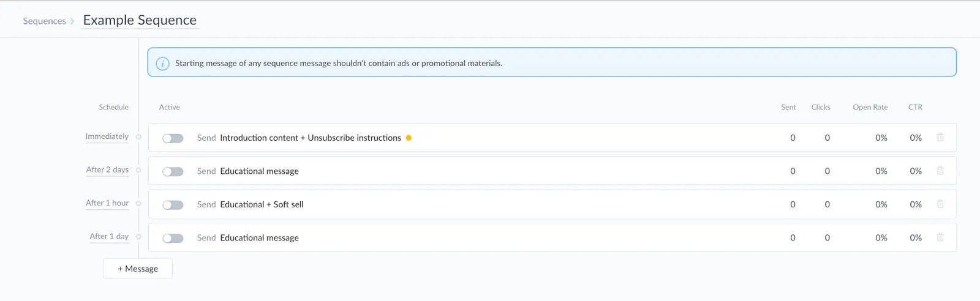The image size is (980, 301).
Task: Go back to Sequences breadcrumb
Action: click(44, 21)
